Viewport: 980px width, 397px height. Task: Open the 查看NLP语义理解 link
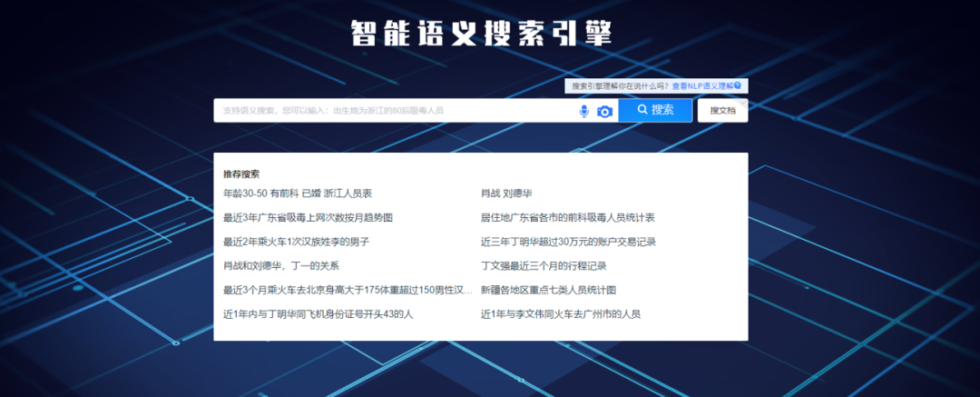click(702, 85)
